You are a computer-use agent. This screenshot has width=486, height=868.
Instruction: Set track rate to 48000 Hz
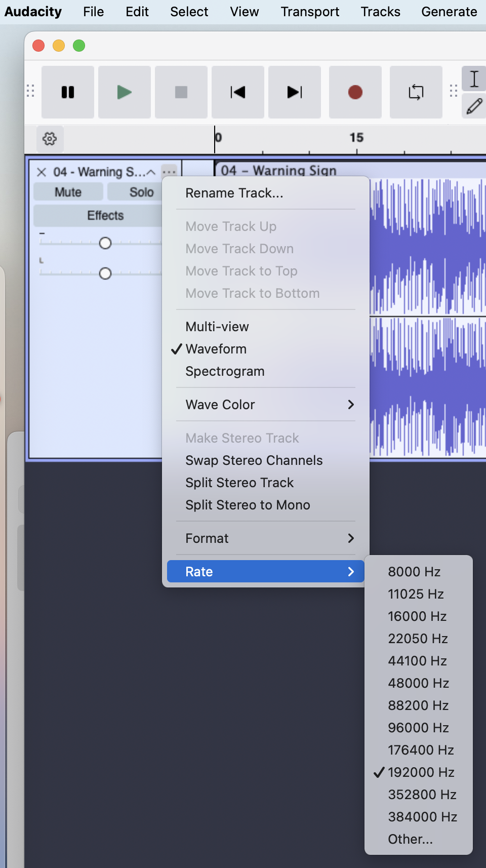[419, 683]
